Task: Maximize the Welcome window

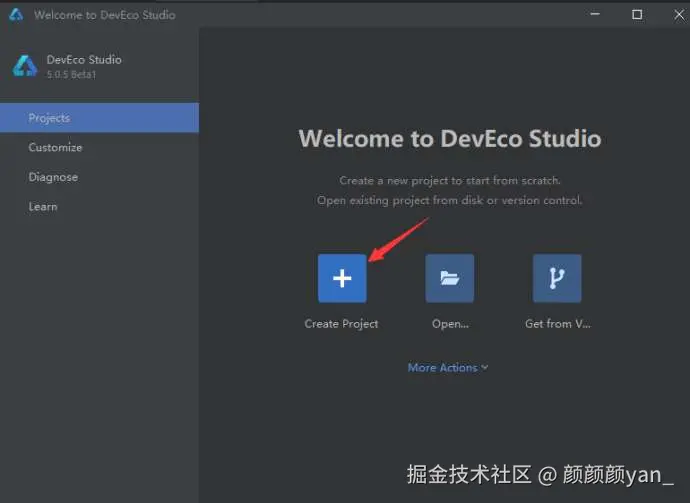Action: [637, 15]
